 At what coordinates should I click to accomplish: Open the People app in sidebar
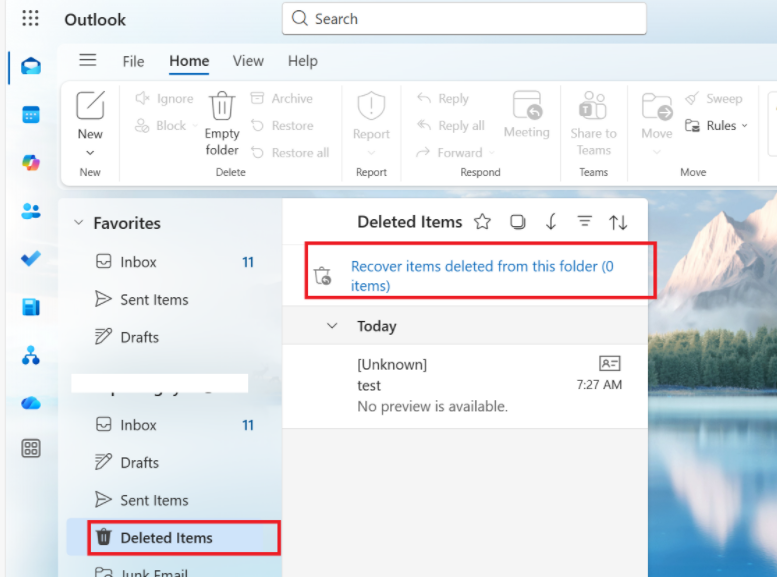31,211
